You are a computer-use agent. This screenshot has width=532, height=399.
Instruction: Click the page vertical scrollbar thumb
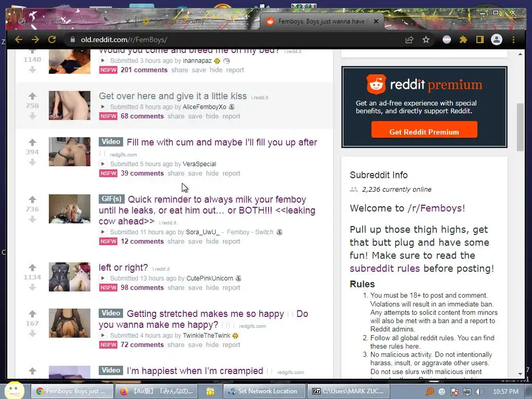coord(520,127)
